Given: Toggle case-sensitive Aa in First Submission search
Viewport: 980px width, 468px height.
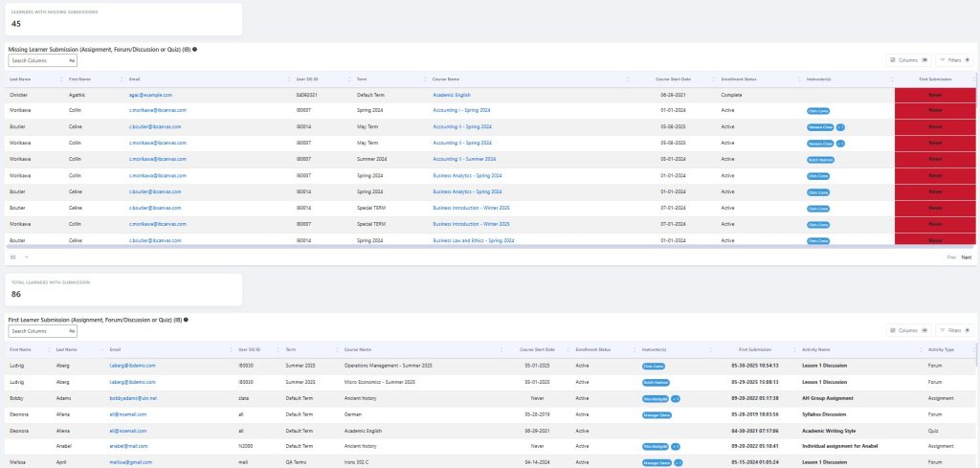Looking at the screenshot, I should coord(72,331).
